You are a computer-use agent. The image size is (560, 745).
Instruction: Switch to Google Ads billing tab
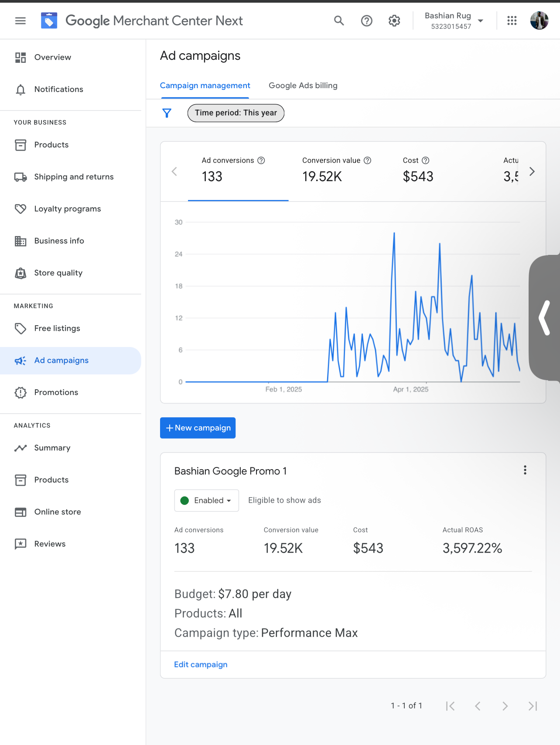[303, 86]
